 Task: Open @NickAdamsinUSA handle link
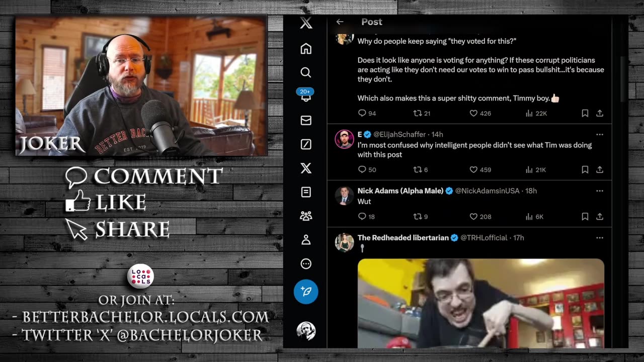487,191
